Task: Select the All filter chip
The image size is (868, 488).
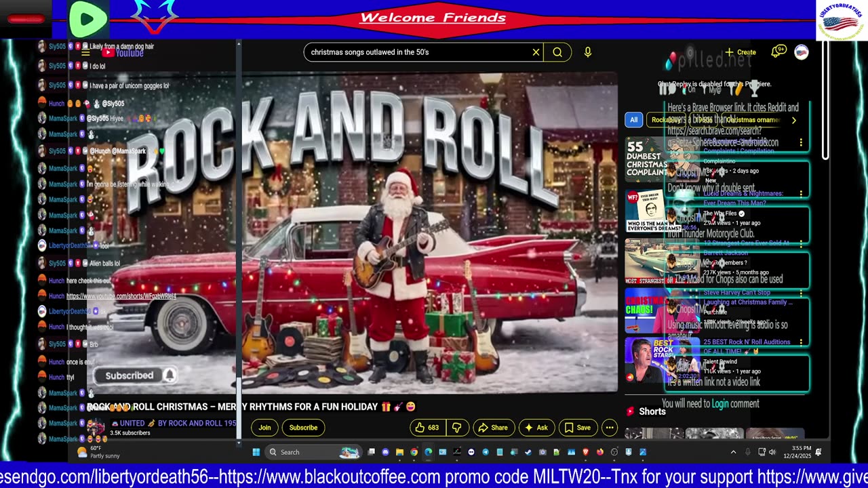Action: 633,120
